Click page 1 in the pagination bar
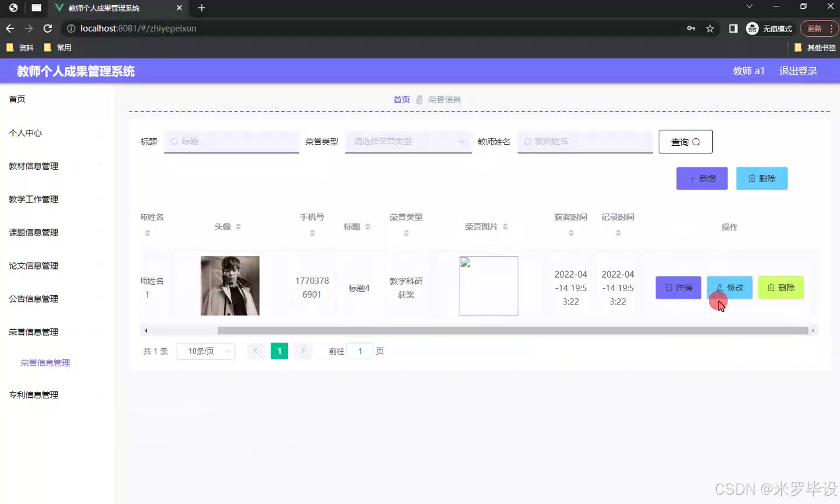 tap(279, 351)
